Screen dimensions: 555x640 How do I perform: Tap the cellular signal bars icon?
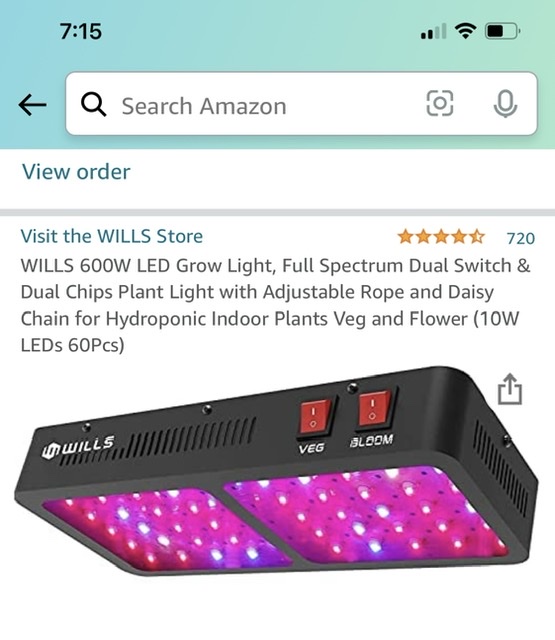[433, 31]
